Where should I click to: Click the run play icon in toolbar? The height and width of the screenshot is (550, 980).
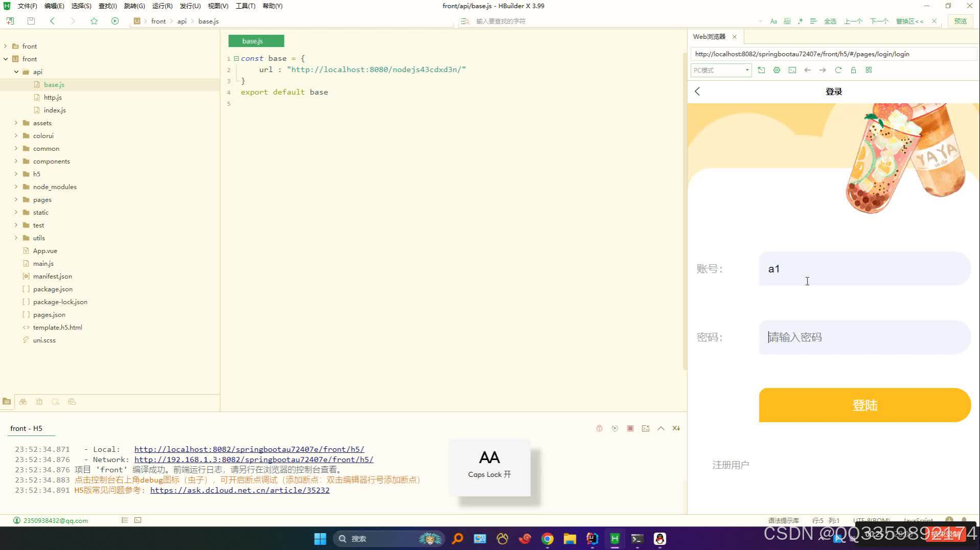point(115,21)
